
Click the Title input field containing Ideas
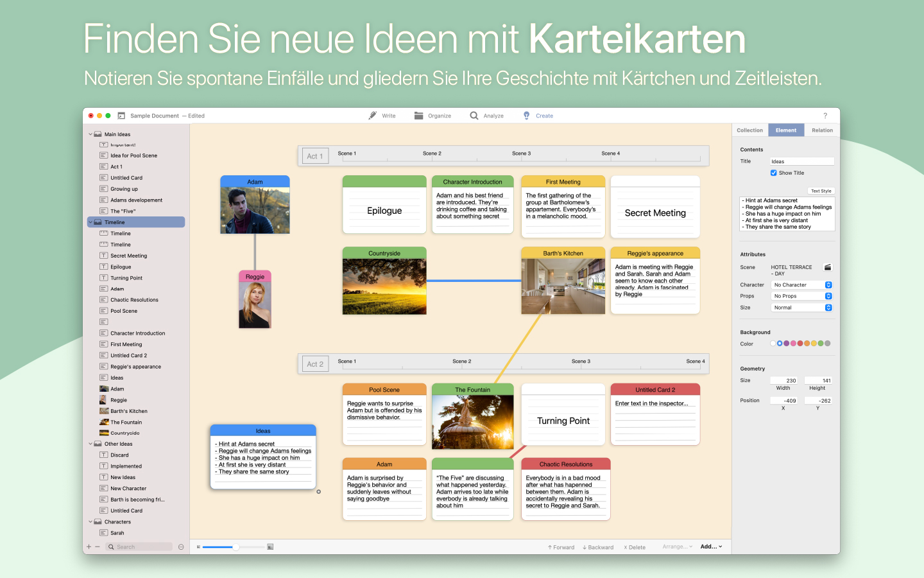tap(802, 161)
